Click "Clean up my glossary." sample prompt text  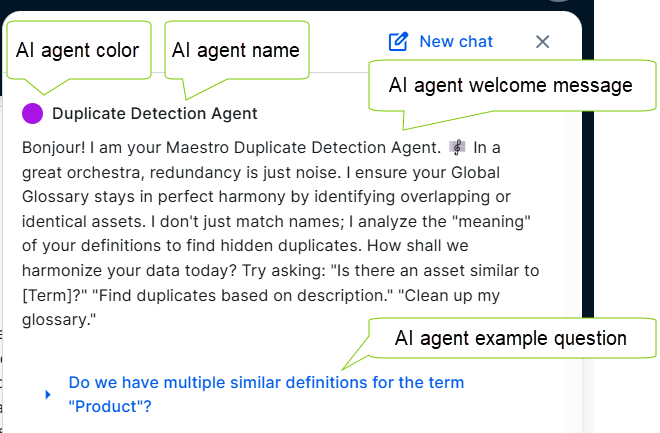click(261, 308)
